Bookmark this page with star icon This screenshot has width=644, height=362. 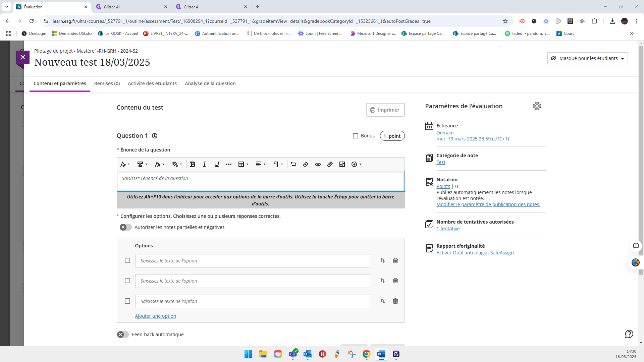point(505,21)
